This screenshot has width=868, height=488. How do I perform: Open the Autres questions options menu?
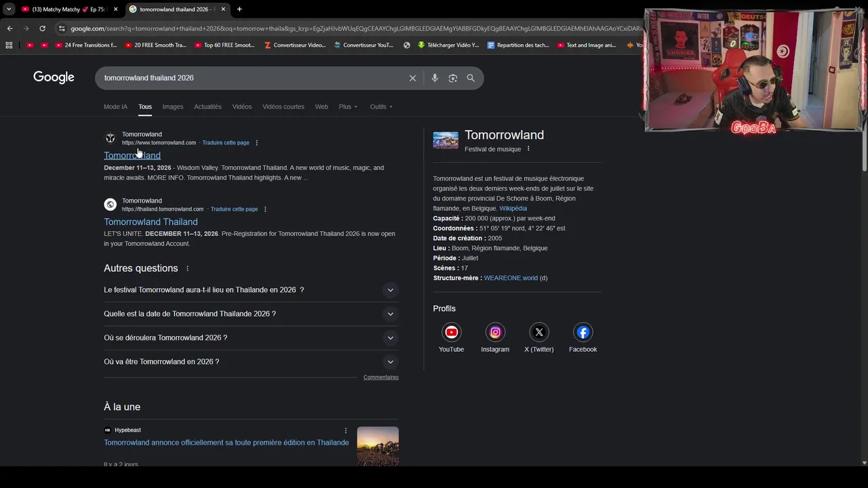click(188, 268)
